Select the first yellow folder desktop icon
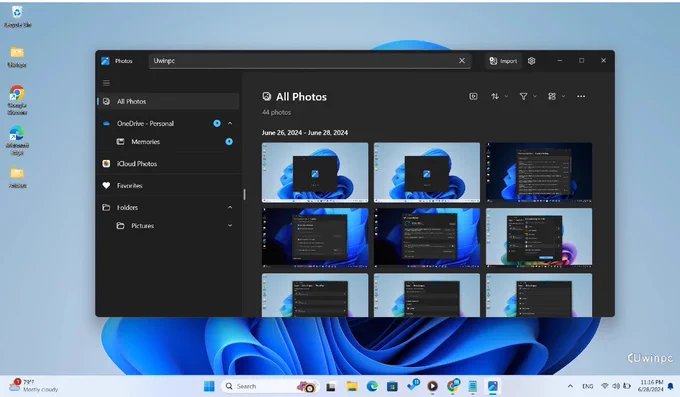 click(17, 57)
